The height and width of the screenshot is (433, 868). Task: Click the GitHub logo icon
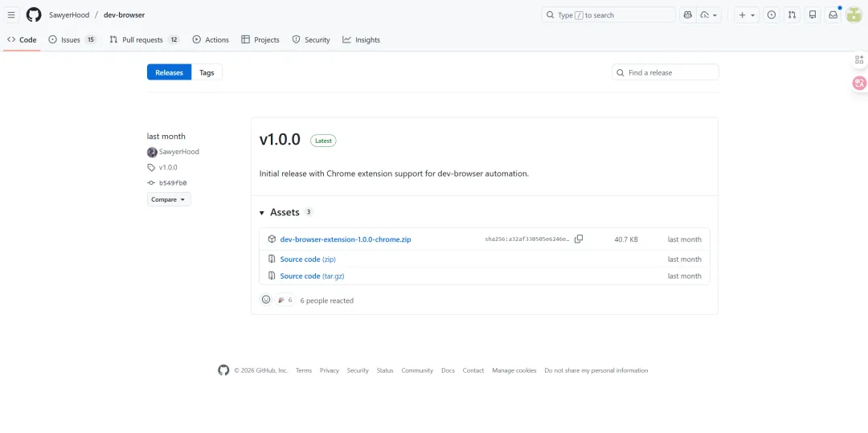33,14
